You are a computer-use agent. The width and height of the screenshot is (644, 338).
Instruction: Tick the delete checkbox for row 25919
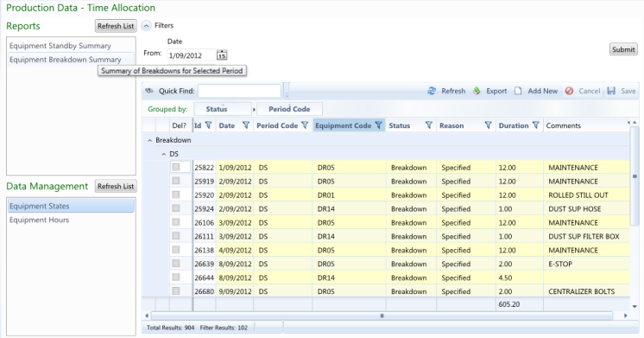coord(176,181)
